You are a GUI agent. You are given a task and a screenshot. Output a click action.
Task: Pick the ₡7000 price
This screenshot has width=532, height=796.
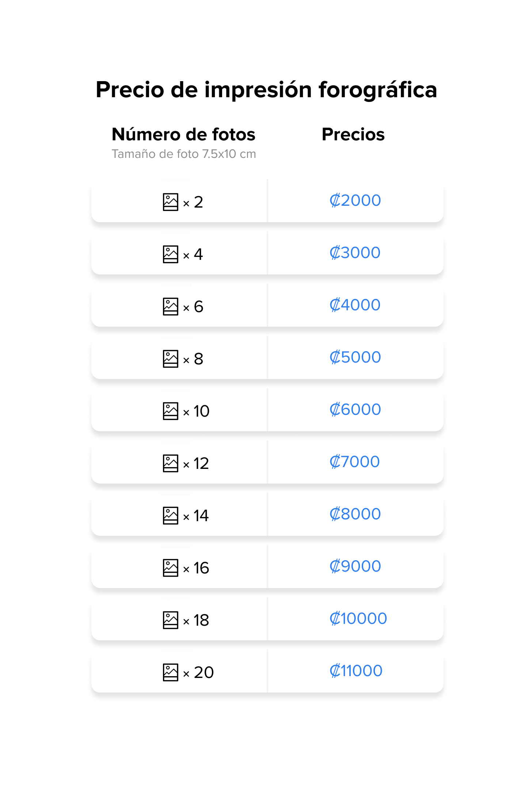click(x=355, y=462)
